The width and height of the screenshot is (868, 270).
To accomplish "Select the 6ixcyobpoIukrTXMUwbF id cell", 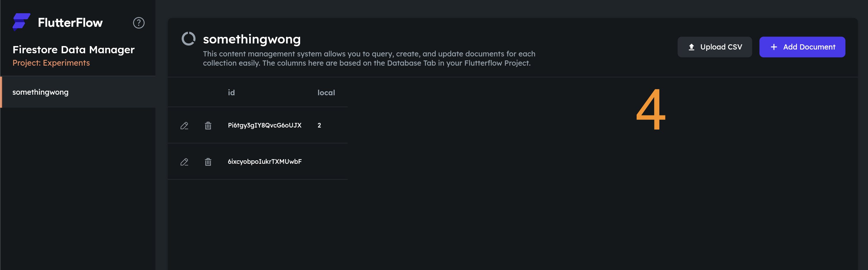I will [264, 162].
